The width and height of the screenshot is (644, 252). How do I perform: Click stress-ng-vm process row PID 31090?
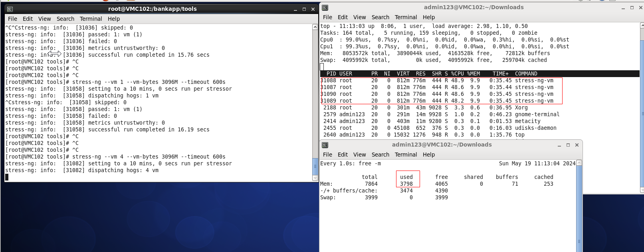point(437,94)
